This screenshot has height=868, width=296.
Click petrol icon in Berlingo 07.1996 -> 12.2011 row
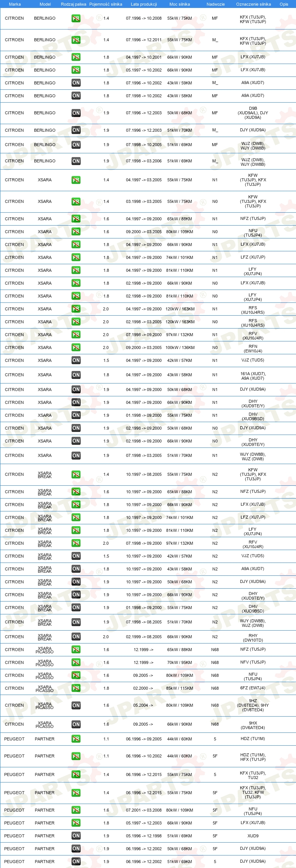coord(76,40)
